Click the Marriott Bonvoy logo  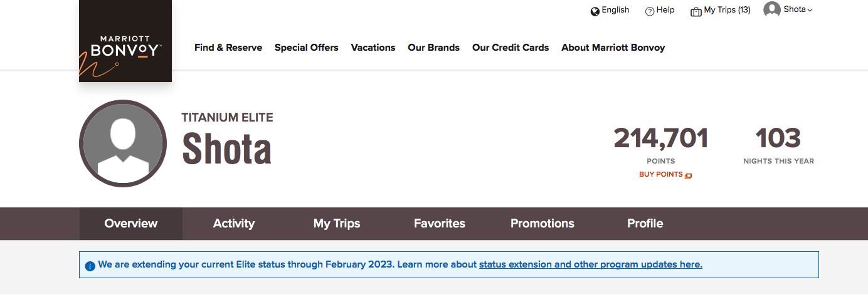pyautogui.click(x=125, y=41)
